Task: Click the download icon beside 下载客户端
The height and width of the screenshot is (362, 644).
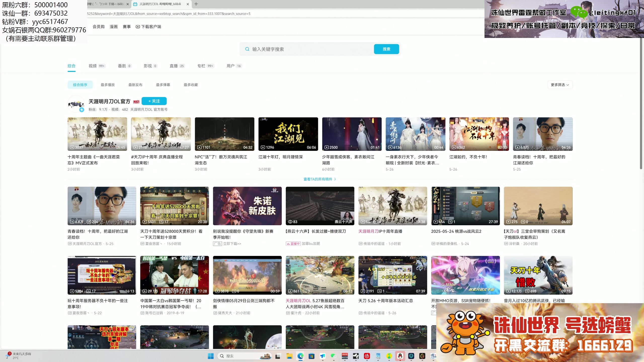Action: click(x=138, y=26)
